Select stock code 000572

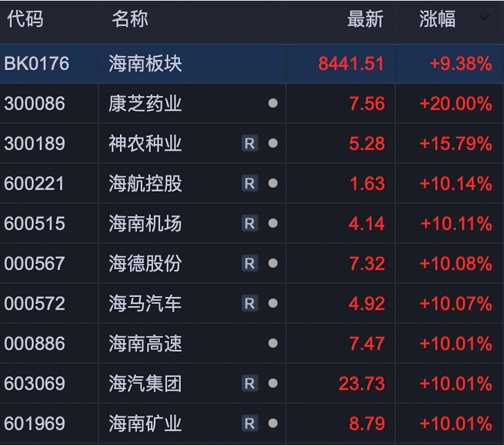[x=34, y=303]
